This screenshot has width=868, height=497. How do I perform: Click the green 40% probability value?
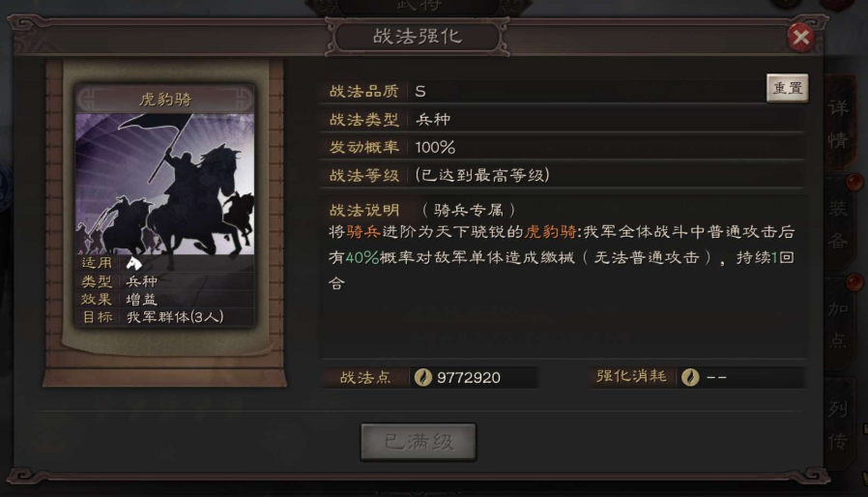coord(362,257)
